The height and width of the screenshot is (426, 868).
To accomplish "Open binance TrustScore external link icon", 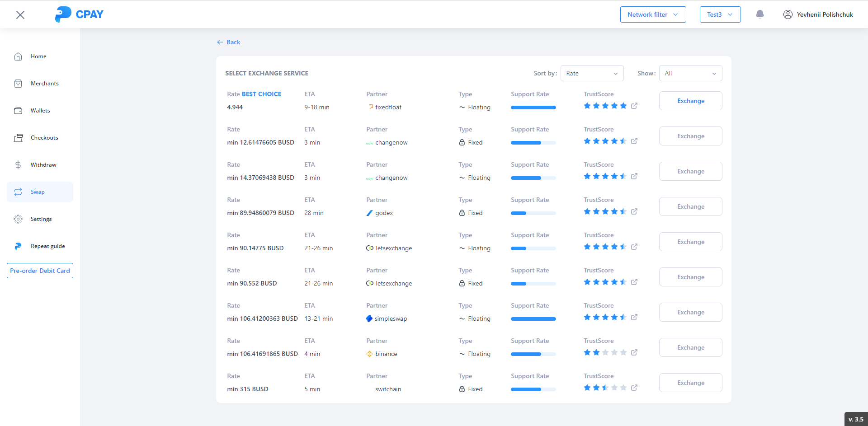I will (634, 352).
